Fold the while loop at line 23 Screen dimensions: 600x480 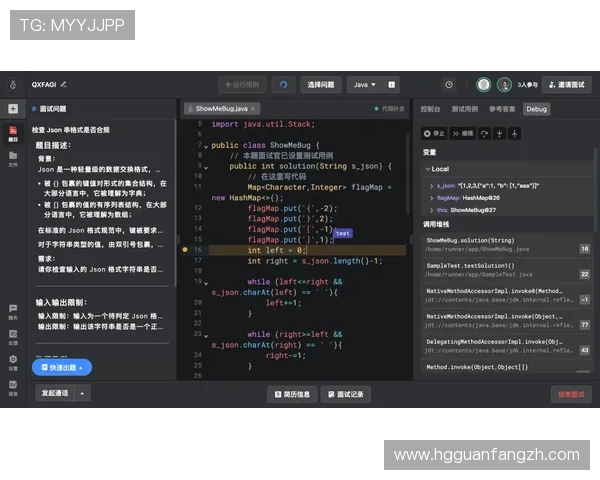click(206, 336)
